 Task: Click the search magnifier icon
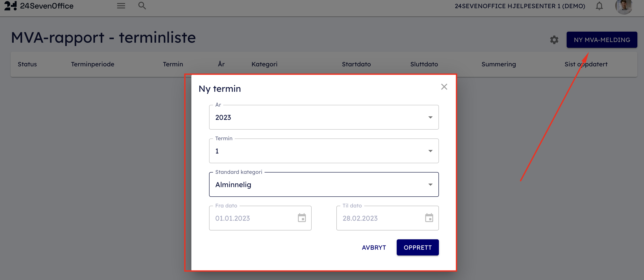[x=142, y=6]
